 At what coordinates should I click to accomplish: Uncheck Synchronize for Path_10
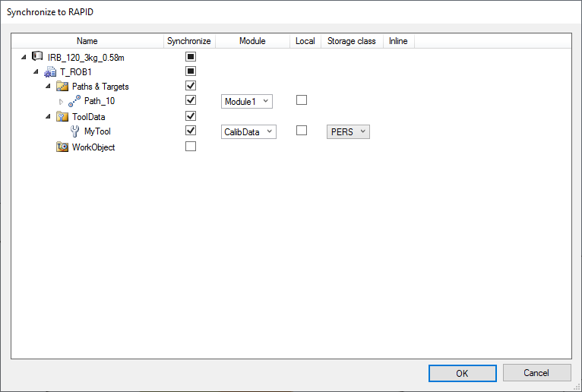click(191, 100)
